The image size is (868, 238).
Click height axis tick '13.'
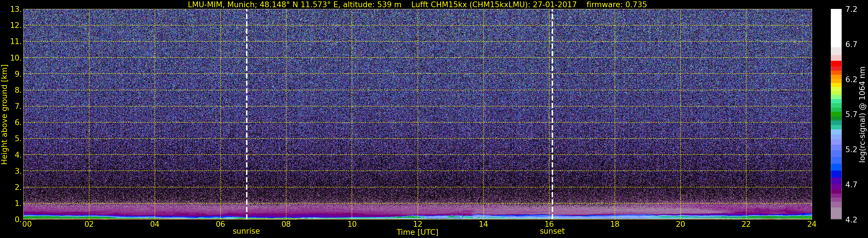[x=16, y=10]
